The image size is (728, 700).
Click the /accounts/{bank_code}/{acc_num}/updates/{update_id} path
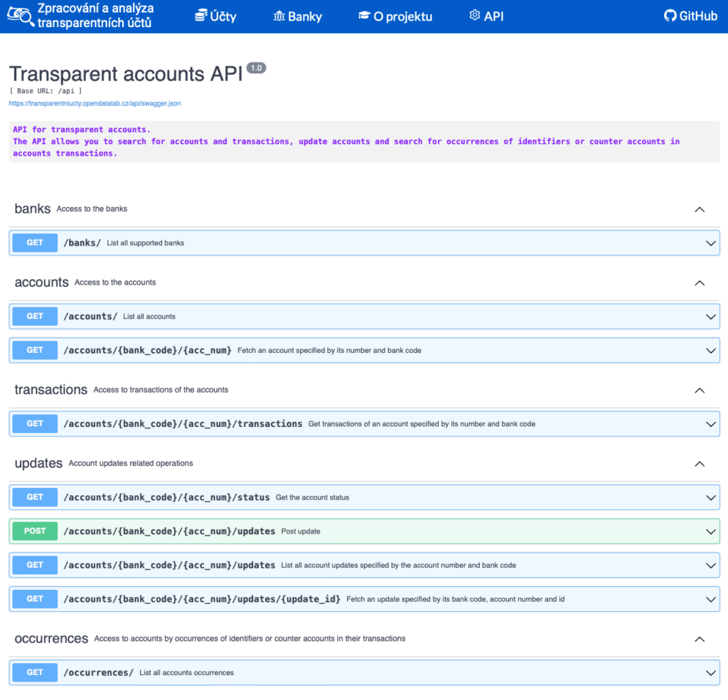pyautogui.click(x=202, y=599)
